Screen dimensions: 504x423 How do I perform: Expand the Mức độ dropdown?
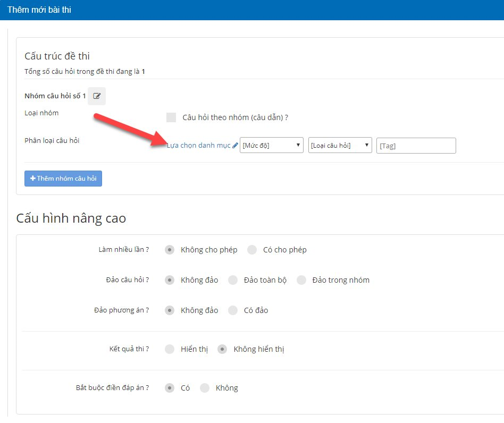[271, 146]
